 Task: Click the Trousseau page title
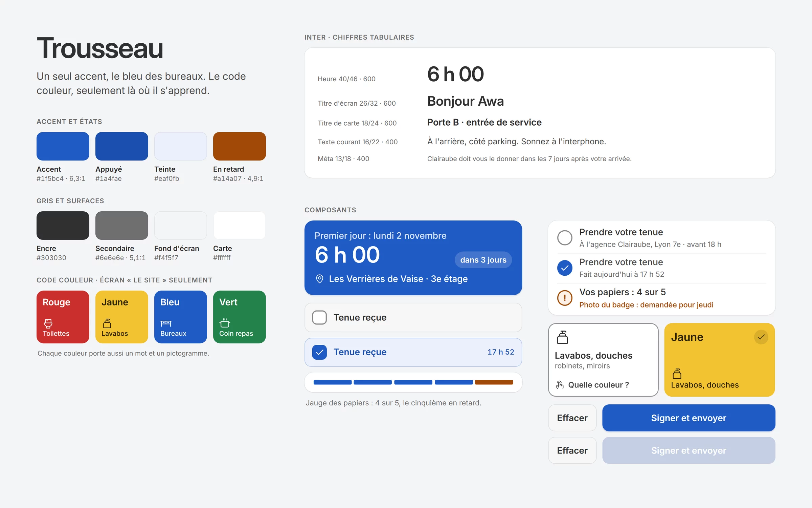[x=100, y=48]
